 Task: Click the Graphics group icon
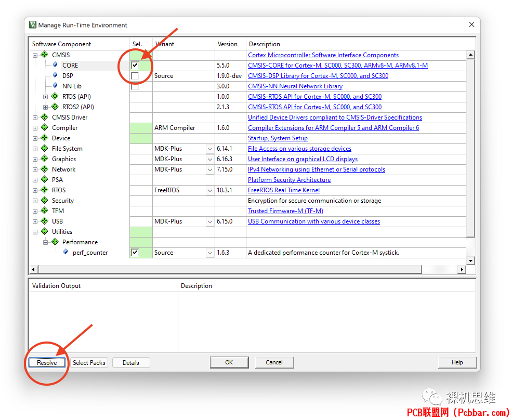click(45, 159)
